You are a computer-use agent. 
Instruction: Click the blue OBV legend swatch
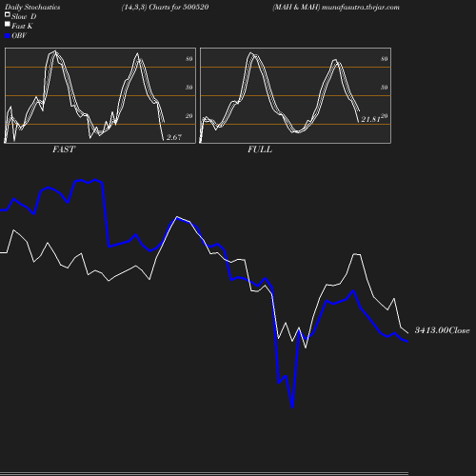tap(8, 36)
